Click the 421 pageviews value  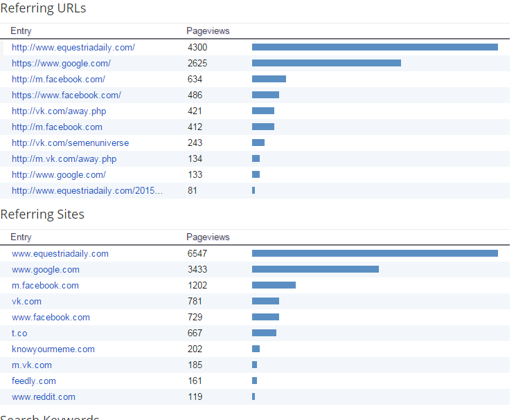[x=195, y=111]
